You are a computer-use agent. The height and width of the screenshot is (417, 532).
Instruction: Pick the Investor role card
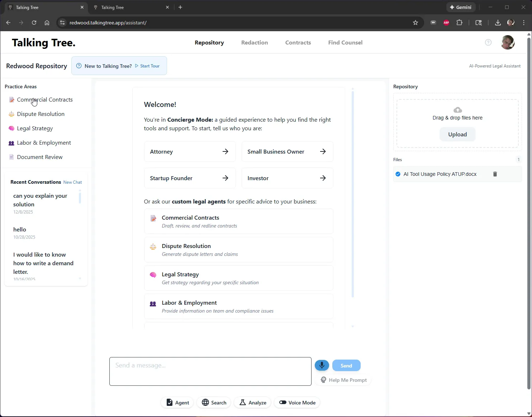coord(287,178)
